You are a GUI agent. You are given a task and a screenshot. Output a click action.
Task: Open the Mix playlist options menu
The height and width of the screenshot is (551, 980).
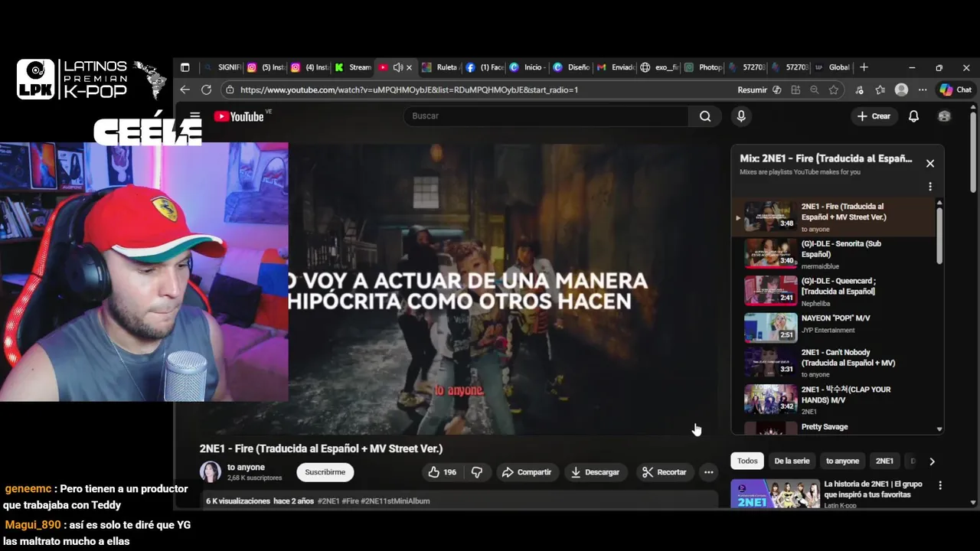930,186
